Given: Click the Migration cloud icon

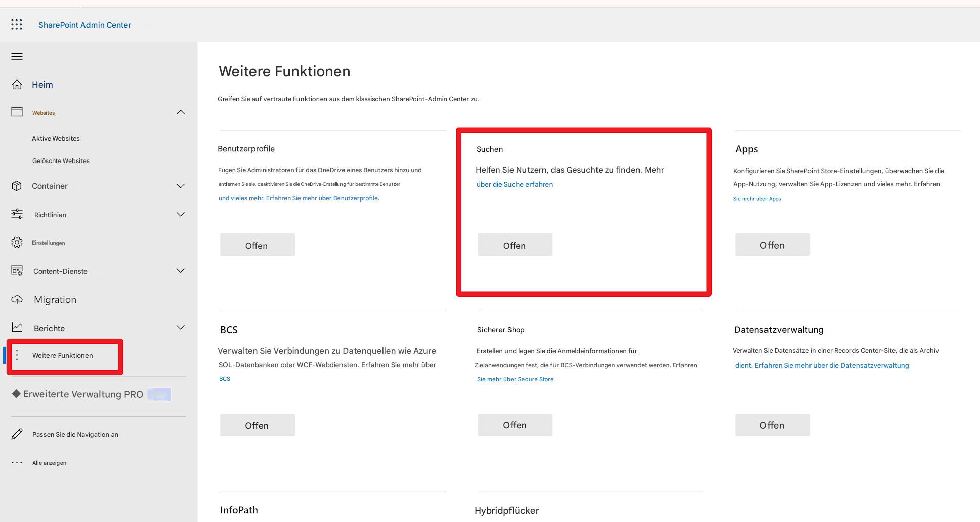Looking at the screenshot, I should tap(17, 299).
